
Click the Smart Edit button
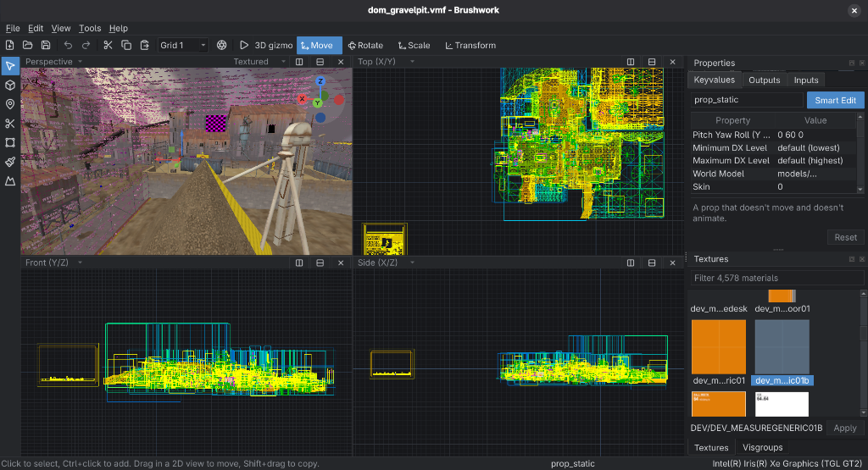click(835, 100)
